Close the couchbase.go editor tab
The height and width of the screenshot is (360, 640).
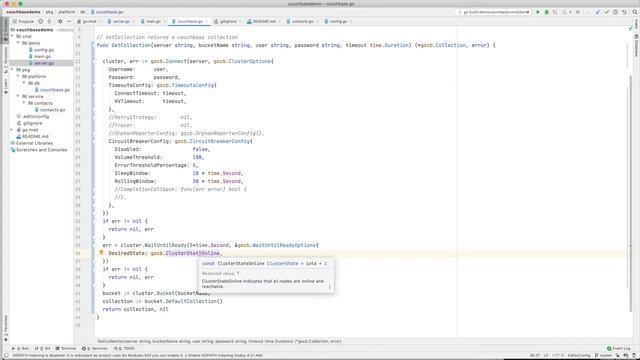(x=207, y=21)
